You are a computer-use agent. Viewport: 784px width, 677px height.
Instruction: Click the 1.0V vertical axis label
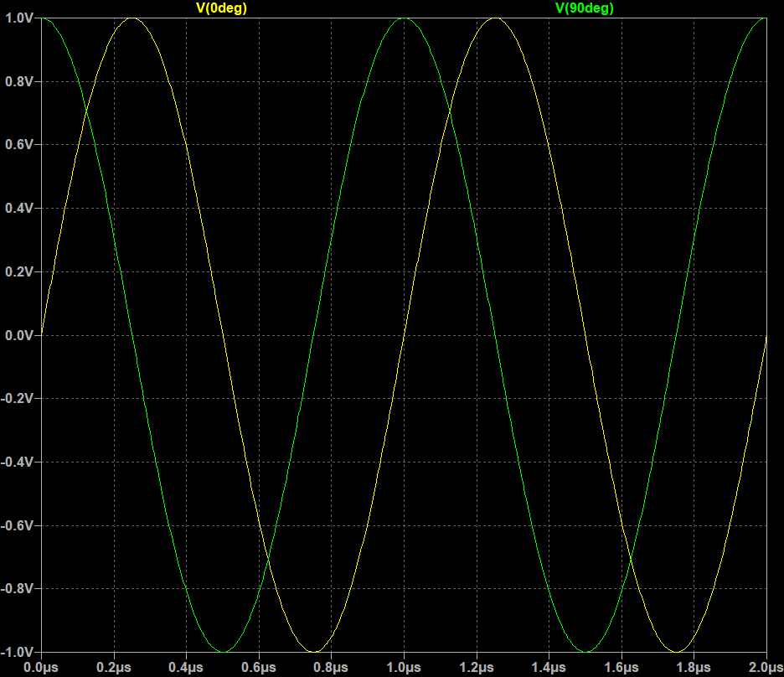click(18, 18)
